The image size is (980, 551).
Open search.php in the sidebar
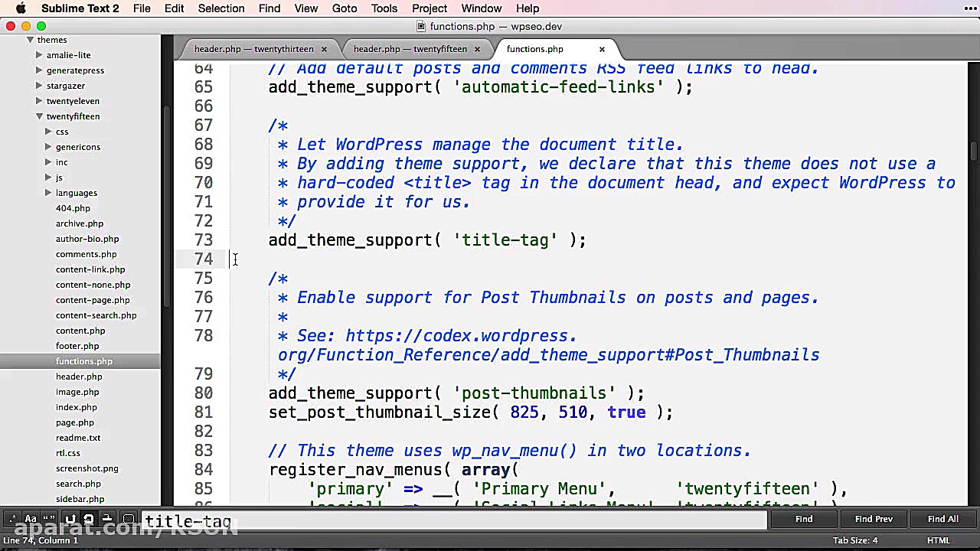tap(78, 484)
